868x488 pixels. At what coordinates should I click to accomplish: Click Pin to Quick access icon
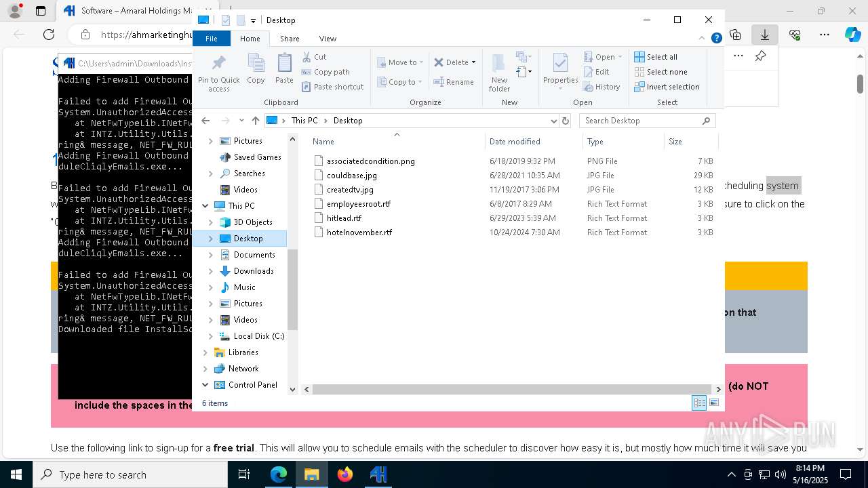(218, 73)
